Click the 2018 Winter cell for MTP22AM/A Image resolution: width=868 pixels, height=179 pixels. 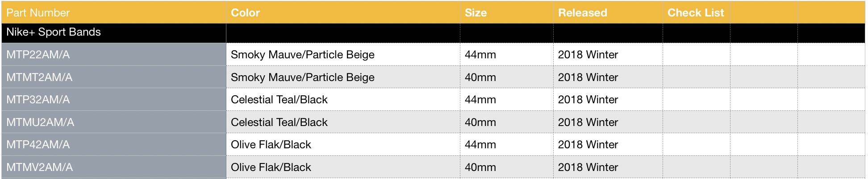[588, 55]
